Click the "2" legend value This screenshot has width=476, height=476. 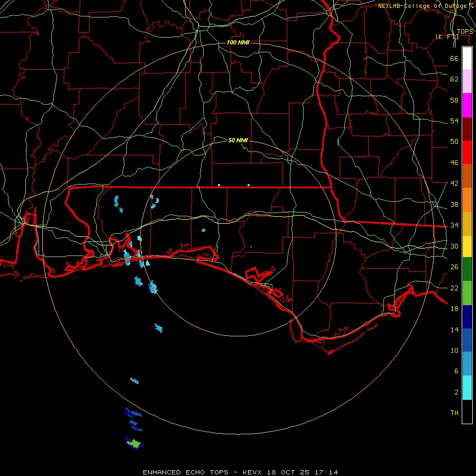[456, 392]
